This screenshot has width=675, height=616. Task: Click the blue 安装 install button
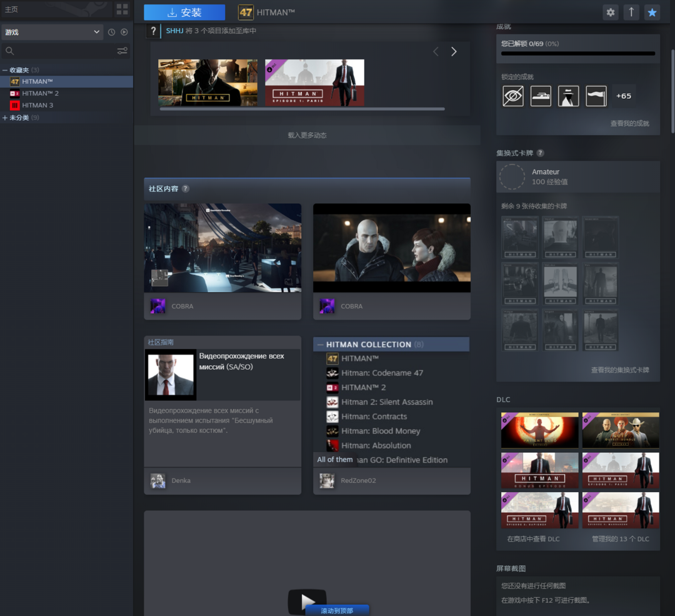[184, 13]
